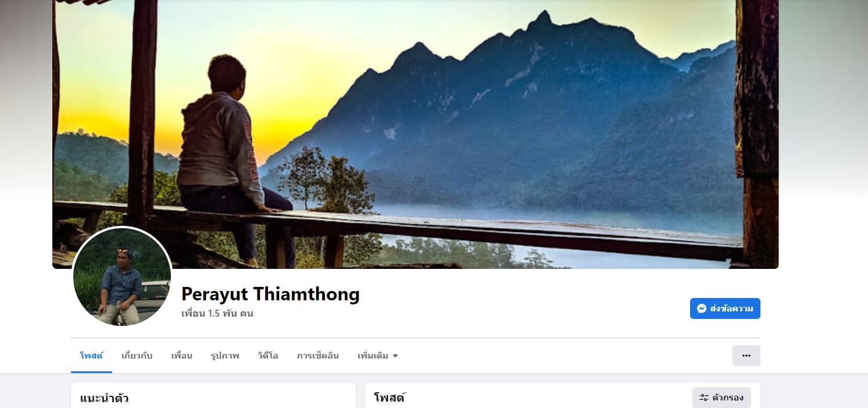
Task: Open the เพิ่มเติม more tabs menu
Action: pos(377,356)
